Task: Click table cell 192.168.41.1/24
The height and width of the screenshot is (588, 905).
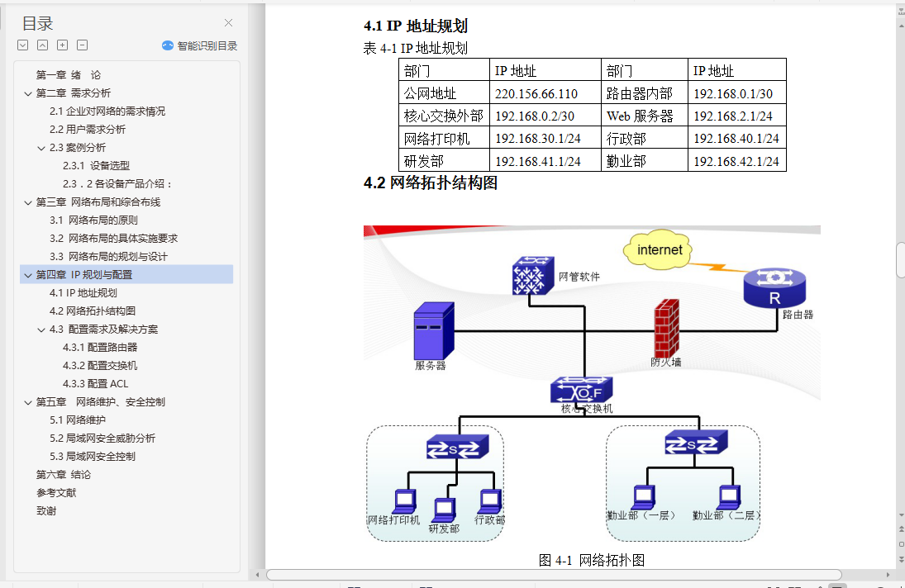Action: tap(545, 161)
